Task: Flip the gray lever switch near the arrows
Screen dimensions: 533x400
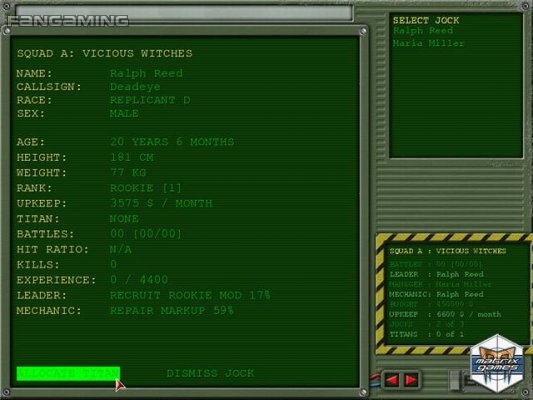Action: coord(455,380)
